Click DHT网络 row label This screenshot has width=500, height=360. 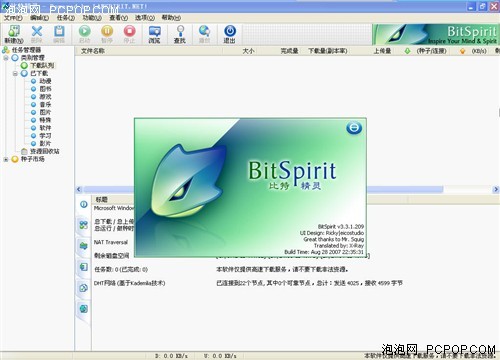(x=130, y=283)
